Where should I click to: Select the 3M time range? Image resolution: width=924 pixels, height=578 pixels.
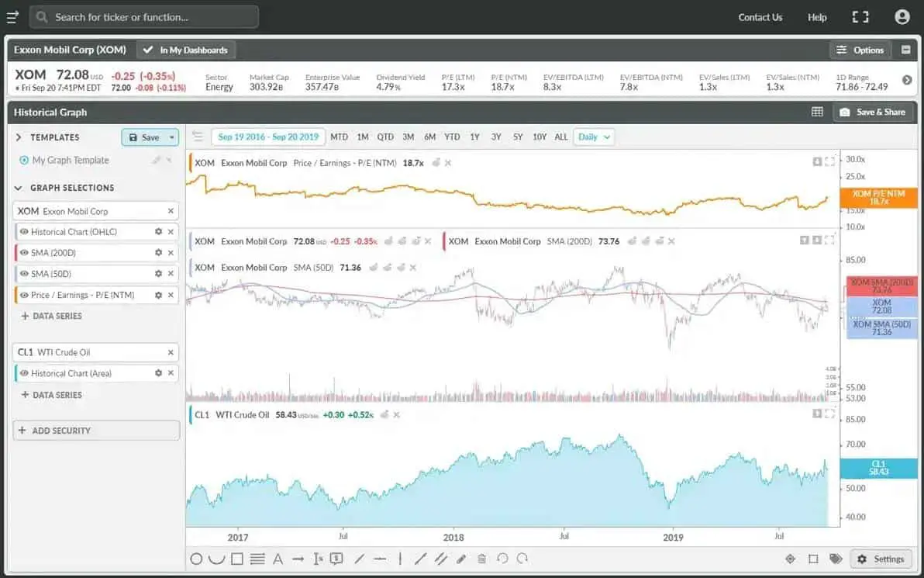coord(408,137)
